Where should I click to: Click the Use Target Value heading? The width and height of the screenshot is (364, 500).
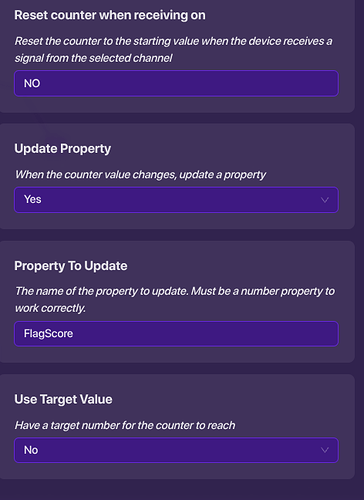tap(63, 399)
